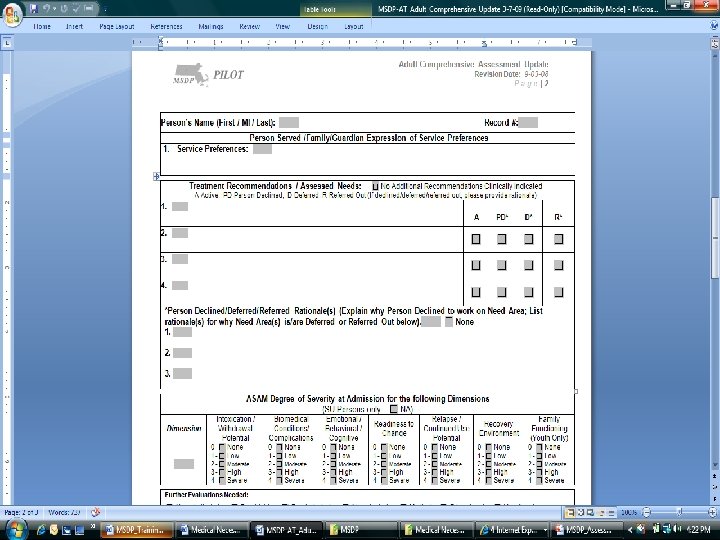This screenshot has height=540, width=720.
Task: Click the Select Browse Object button on scrollbar
Action: (714, 487)
